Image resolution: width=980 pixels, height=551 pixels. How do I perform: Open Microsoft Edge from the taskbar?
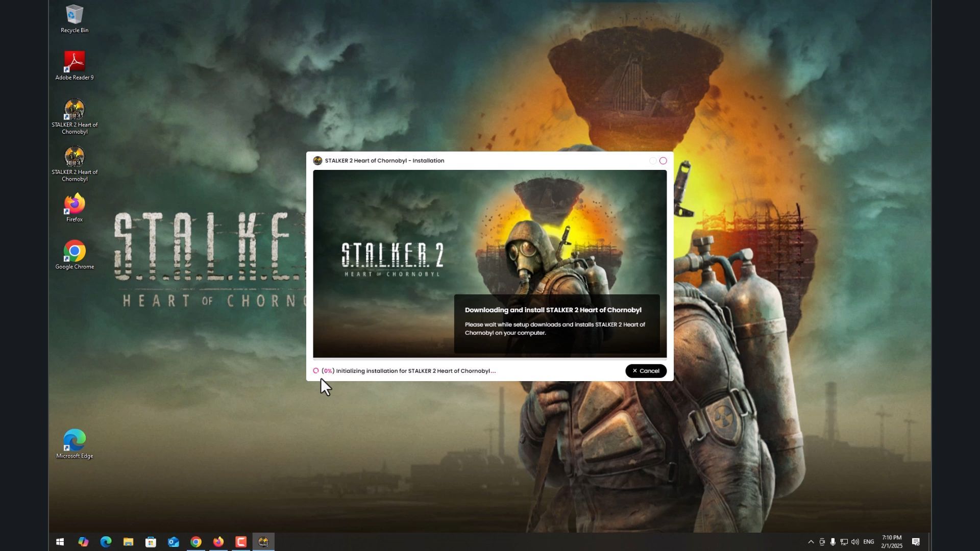tap(106, 542)
